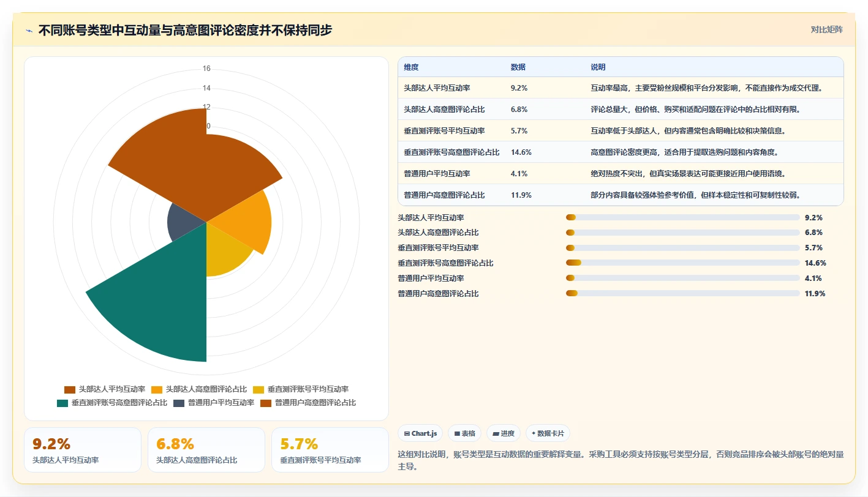Open the 进度 chip
This screenshot has height=497, width=868.
click(x=504, y=433)
